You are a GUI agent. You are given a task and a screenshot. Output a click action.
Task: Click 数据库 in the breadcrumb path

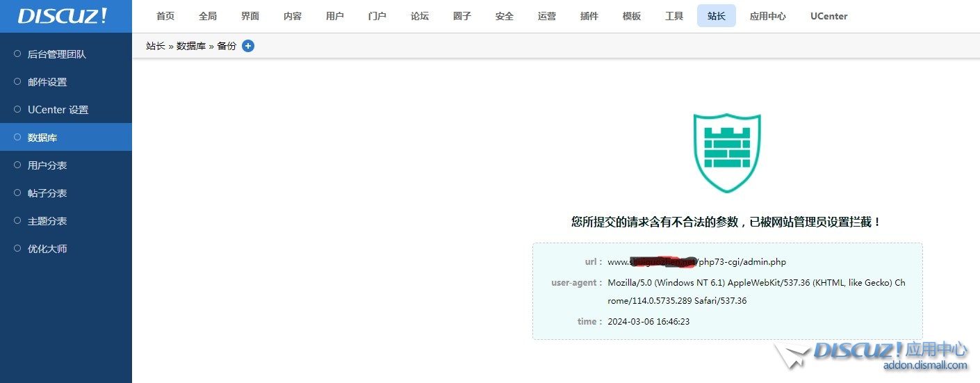[191, 46]
